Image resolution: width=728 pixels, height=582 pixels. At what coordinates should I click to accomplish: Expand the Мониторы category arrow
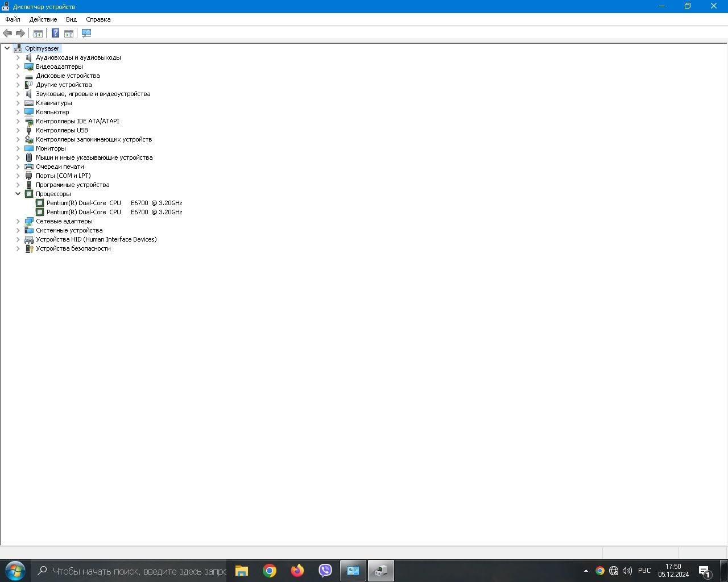pyautogui.click(x=18, y=148)
